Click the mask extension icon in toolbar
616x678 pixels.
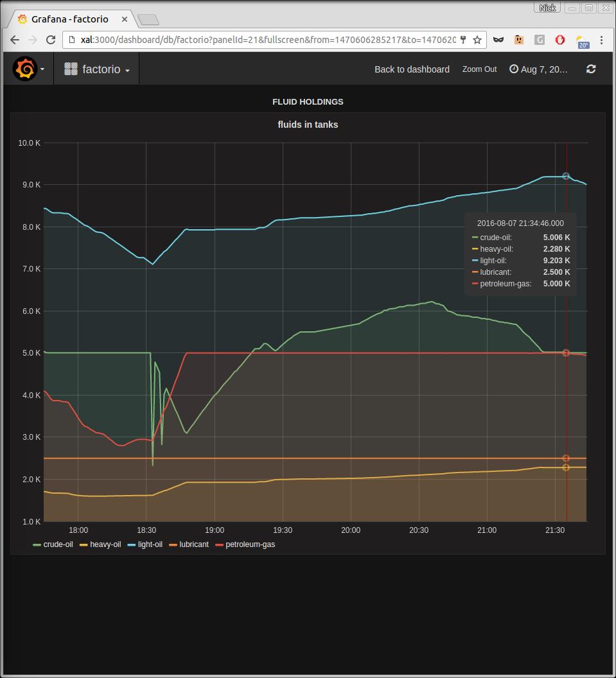(x=498, y=40)
